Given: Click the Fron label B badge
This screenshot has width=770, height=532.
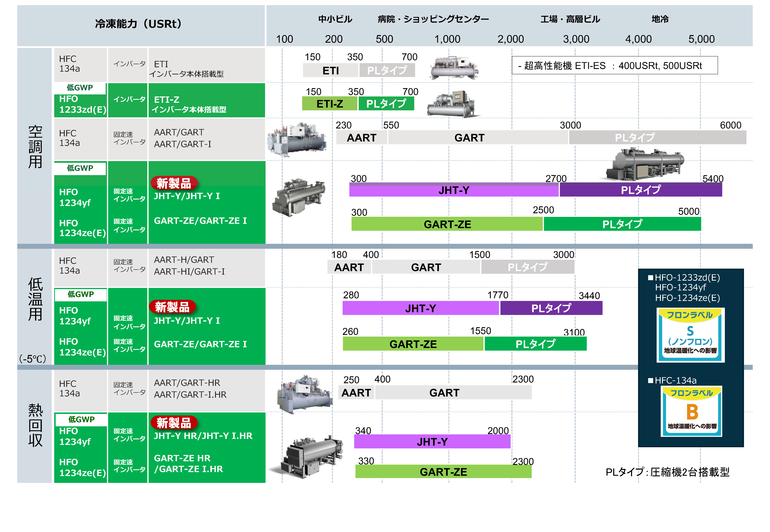Looking at the screenshot, I should 692,411.
